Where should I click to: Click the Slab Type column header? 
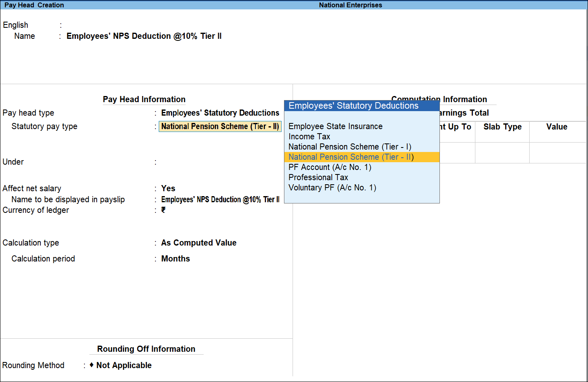point(502,127)
